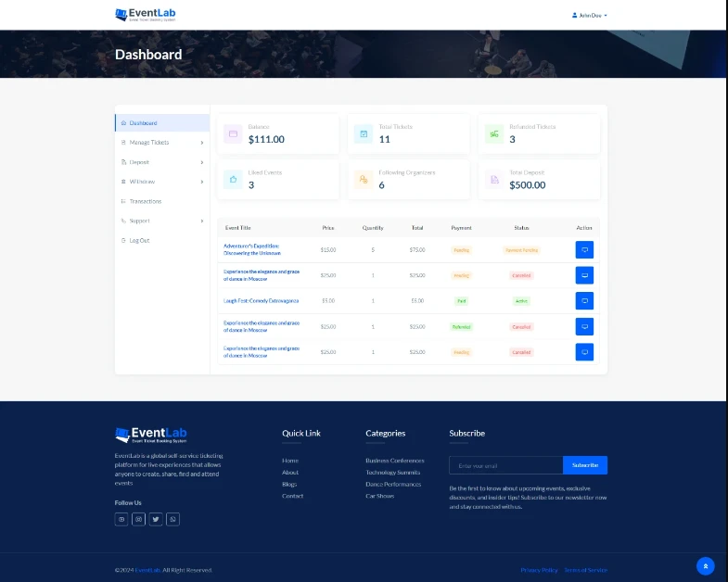Expand the Deposit sidebar submenu

(161, 162)
